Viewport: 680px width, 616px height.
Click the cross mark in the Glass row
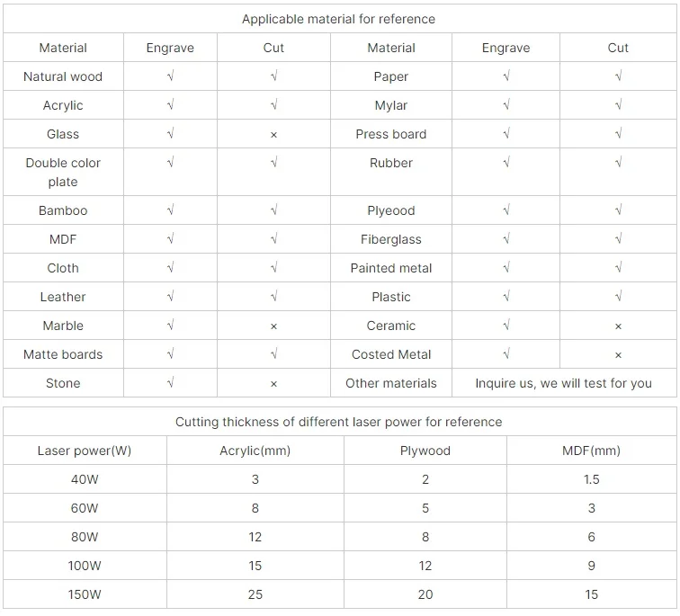tap(273, 134)
